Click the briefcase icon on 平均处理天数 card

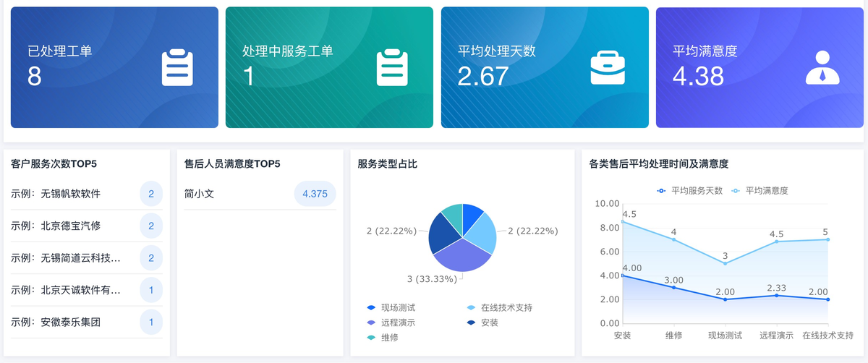[x=608, y=67]
